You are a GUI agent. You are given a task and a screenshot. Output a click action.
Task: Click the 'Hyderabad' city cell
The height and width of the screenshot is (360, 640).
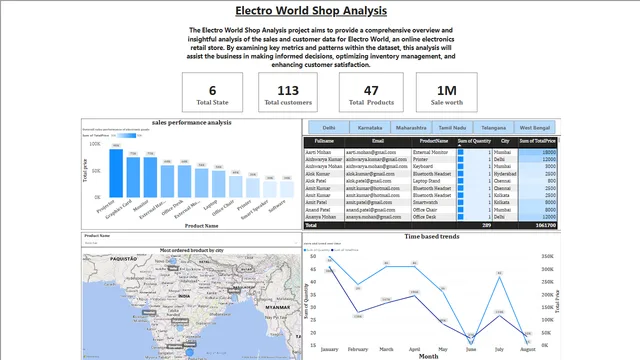(505, 174)
